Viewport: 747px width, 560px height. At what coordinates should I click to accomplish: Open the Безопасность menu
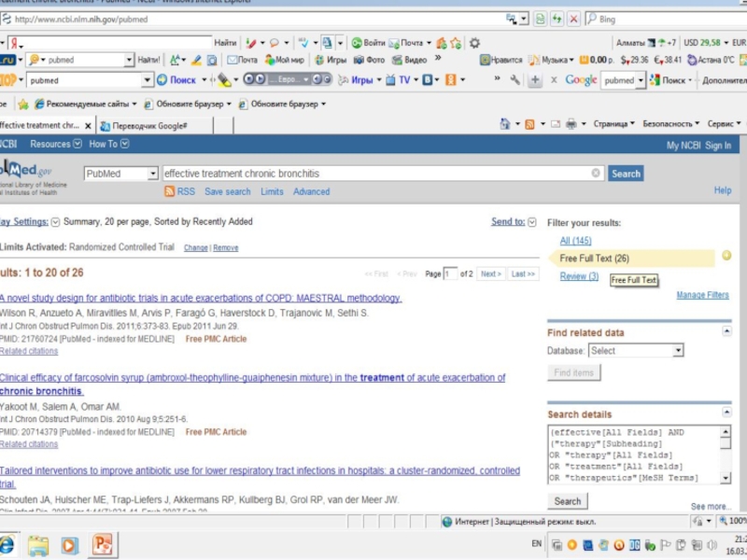point(670,124)
